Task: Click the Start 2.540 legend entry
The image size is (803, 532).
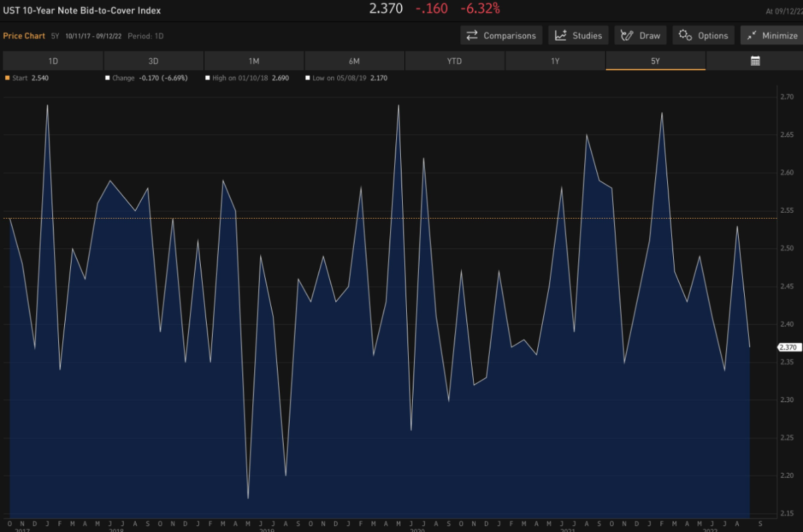Action: point(27,78)
